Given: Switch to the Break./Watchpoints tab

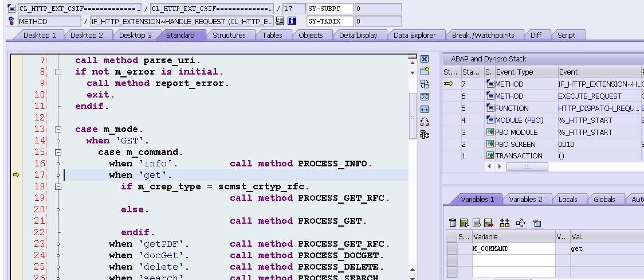Looking at the screenshot, I should (482, 35).
